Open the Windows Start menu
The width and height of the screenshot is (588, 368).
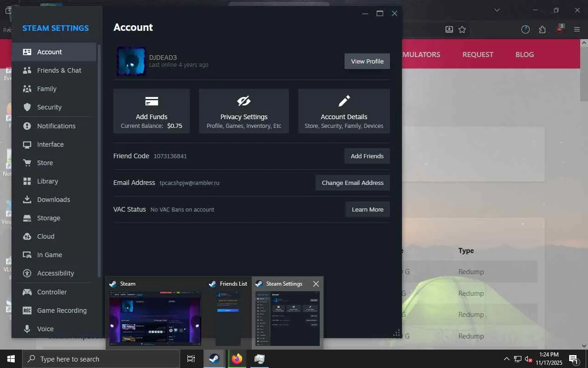pyautogui.click(x=11, y=359)
